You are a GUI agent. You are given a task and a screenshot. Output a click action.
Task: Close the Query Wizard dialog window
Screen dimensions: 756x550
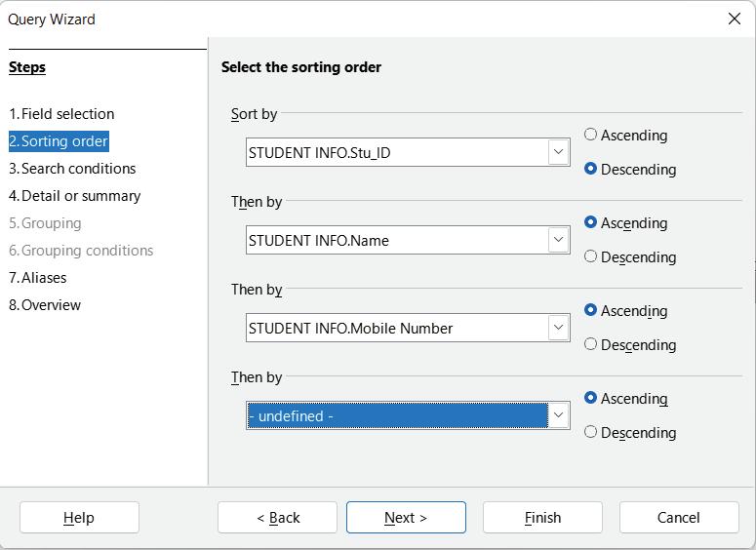[735, 19]
